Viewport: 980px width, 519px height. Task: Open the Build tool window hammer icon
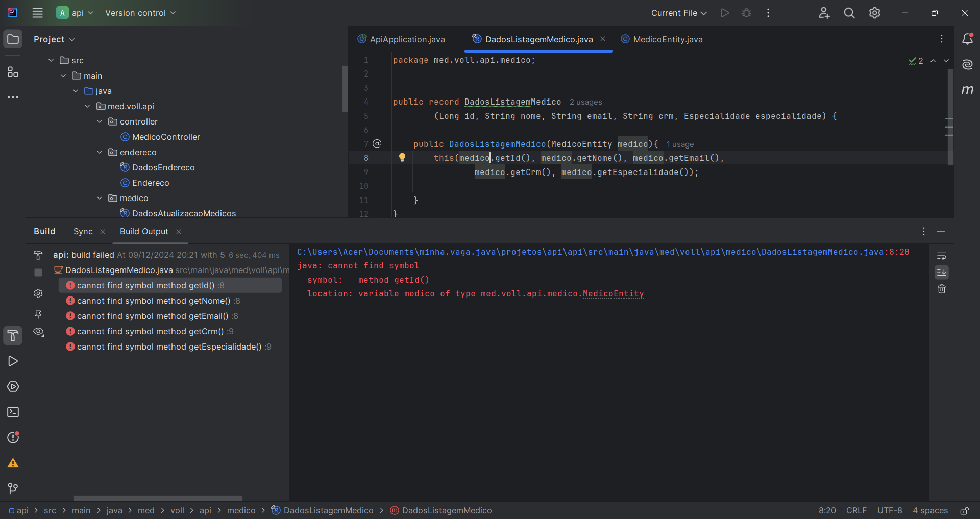(x=13, y=336)
